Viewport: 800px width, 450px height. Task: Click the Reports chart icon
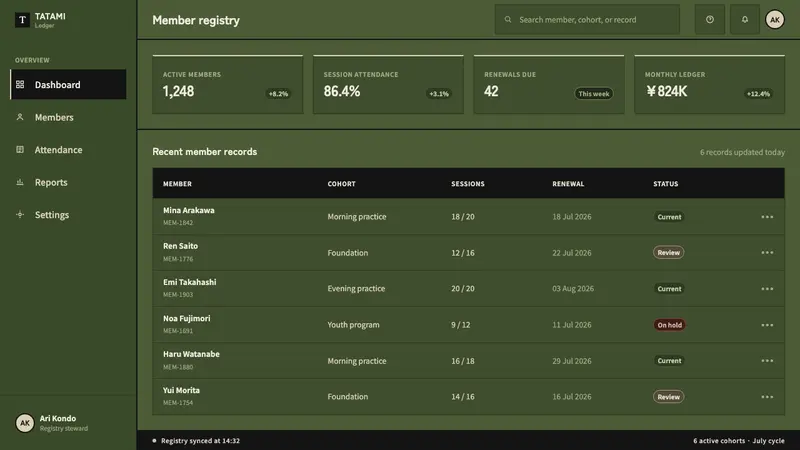pyautogui.click(x=20, y=182)
